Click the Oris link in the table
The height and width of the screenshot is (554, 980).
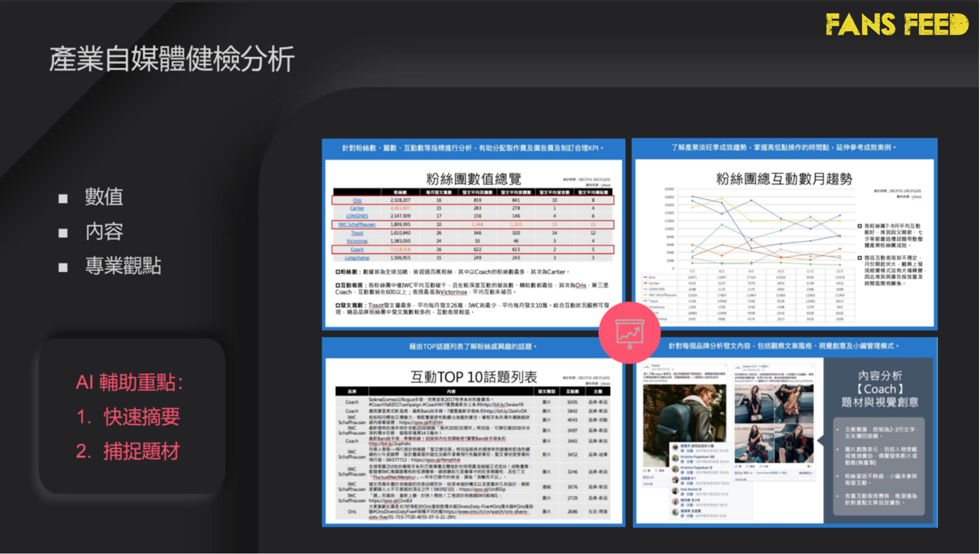click(357, 200)
